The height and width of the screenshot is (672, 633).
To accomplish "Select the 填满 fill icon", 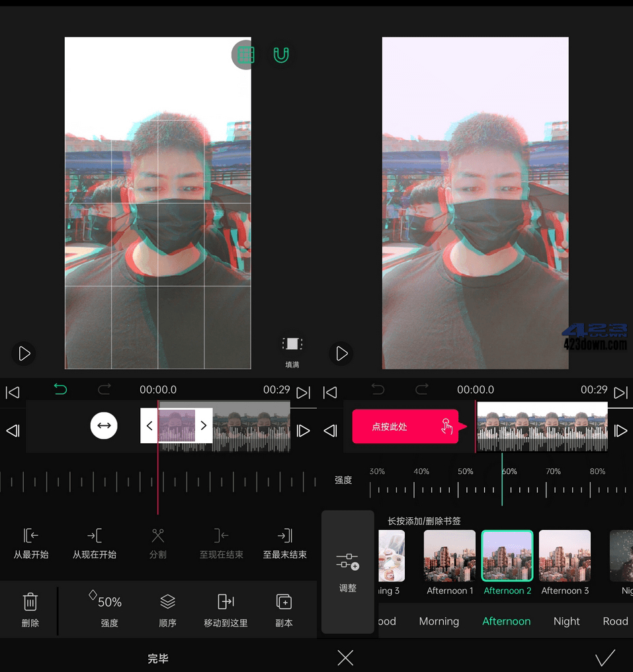I will pyautogui.click(x=292, y=348).
